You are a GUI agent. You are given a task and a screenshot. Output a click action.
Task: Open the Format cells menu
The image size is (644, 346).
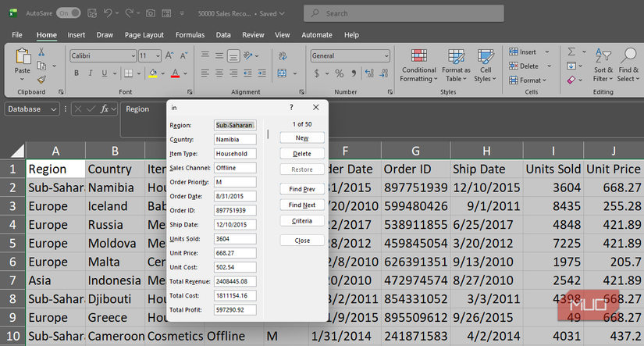(528, 80)
